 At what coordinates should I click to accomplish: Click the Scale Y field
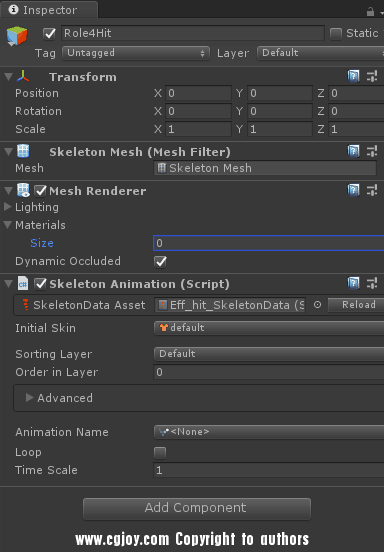pyautogui.click(x=280, y=129)
